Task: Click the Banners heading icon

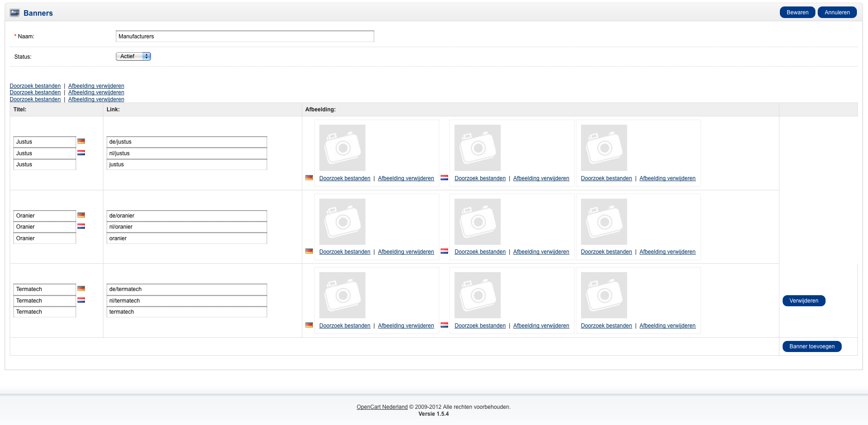Action: pos(15,13)
